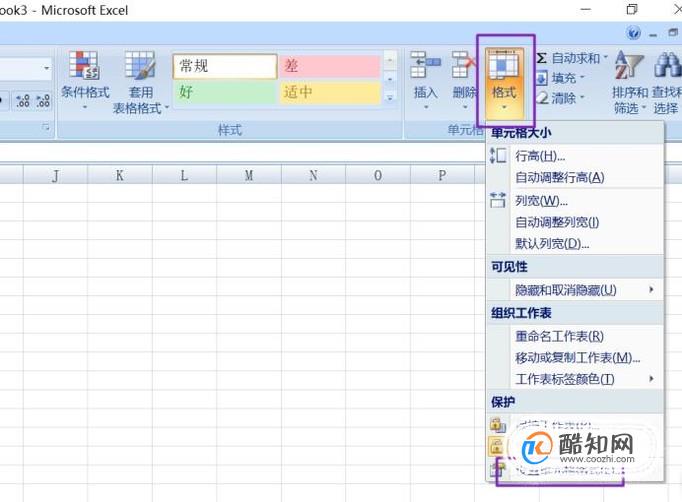Click the Delete cells (删除) icon
682x502 pixels.
click(x=464, y=65)
